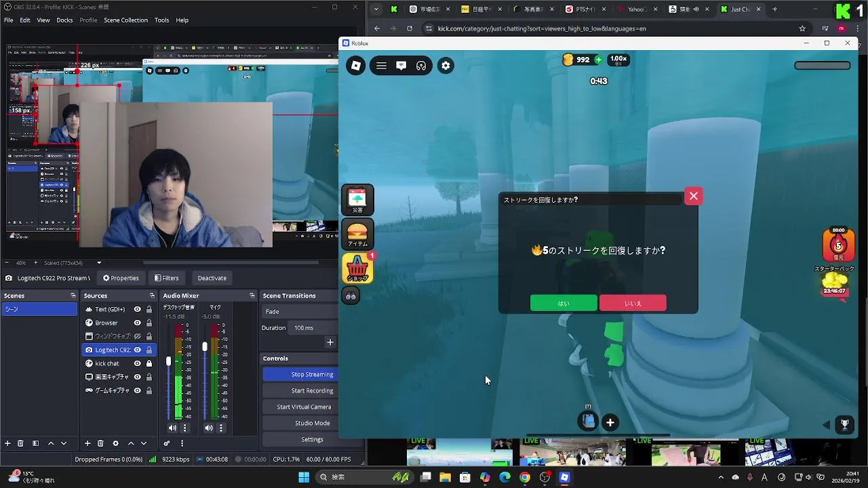Open the Roblox hamburger menu
Screen dimensions: 868x488
(381, 66)
